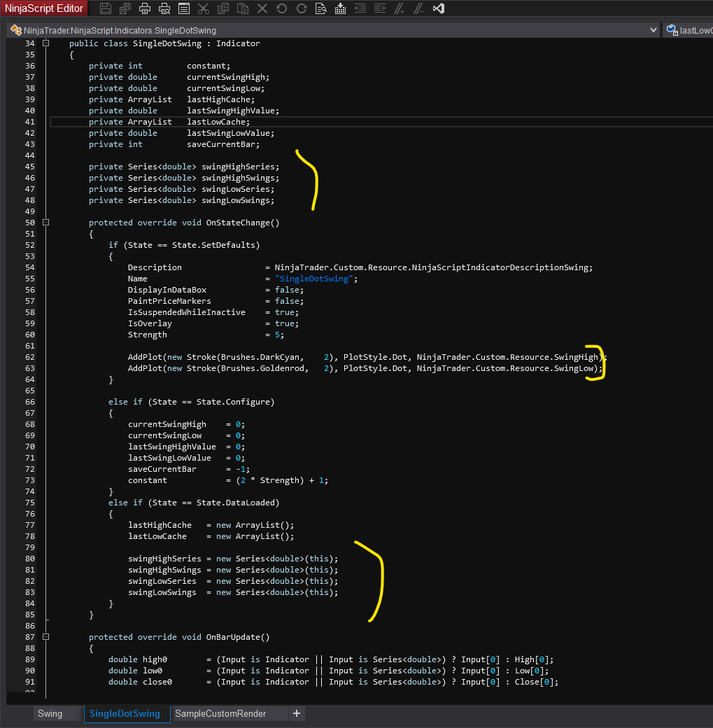
Task: Collapse the OnBarUpdate method block
Action: click(46, 637)
